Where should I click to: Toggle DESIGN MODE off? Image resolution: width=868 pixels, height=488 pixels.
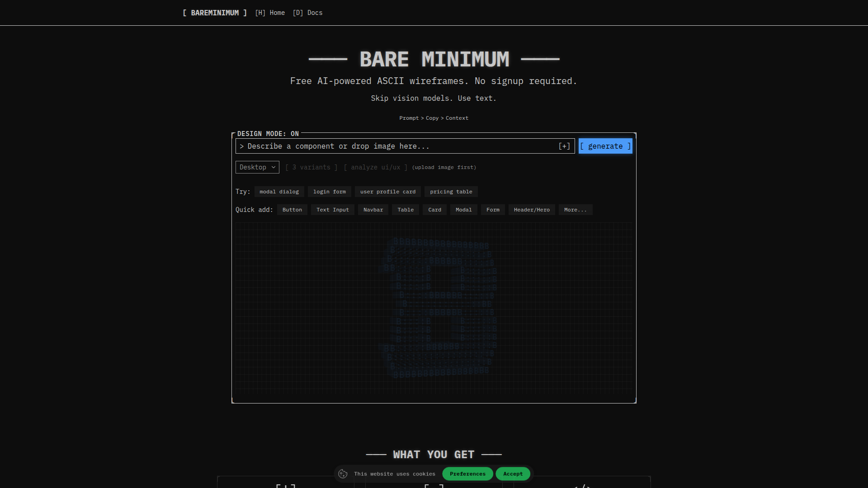[267, 134]
